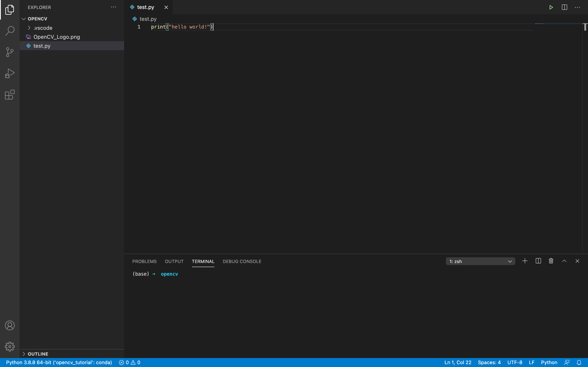Viewport: 588px width, 367px height.
Task: Run Python file with play button
Action: click(551, 7)
